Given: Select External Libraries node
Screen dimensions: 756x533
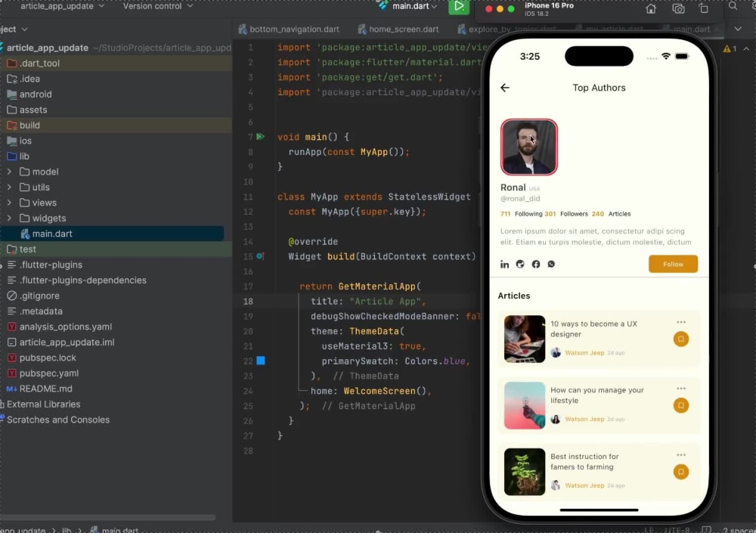Looking at the screenshot, I should pos(43,404).
